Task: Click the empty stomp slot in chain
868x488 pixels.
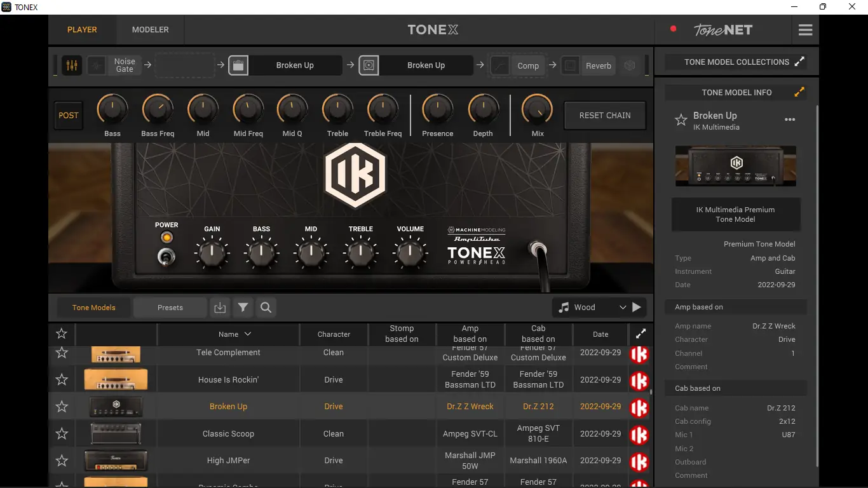Action: 185,65
